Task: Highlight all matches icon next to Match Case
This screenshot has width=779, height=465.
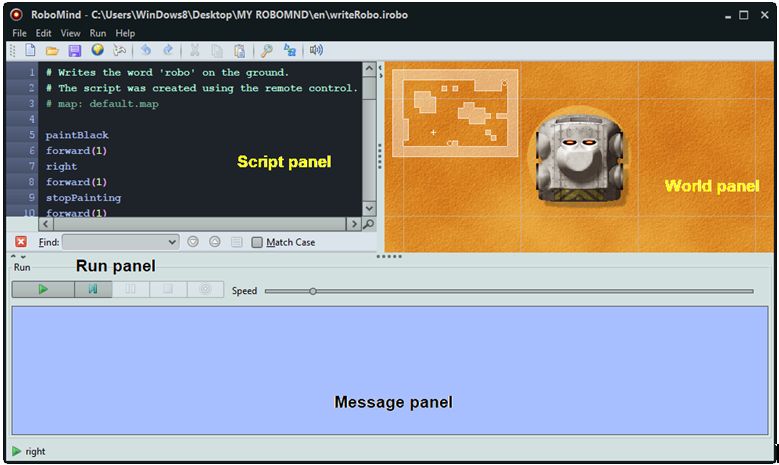Action: pos(236,242)
